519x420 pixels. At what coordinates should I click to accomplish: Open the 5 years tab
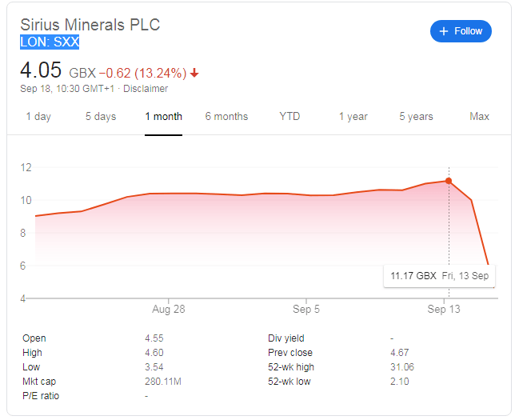tap(416, 117)
